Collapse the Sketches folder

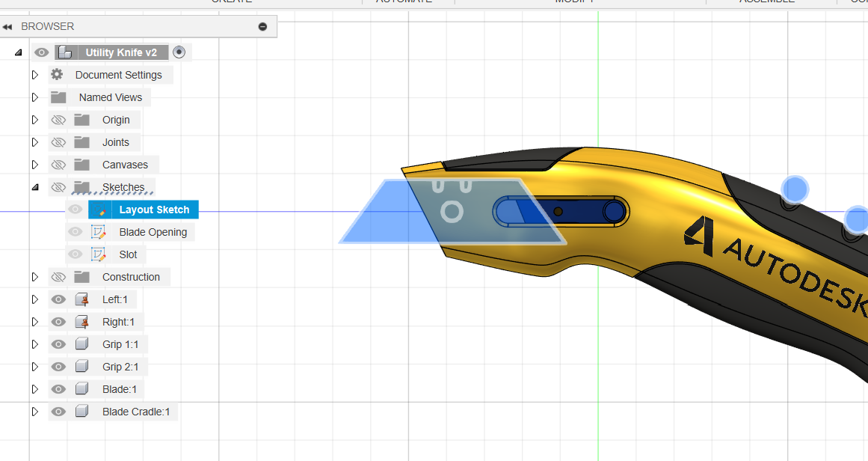[35, 187]
